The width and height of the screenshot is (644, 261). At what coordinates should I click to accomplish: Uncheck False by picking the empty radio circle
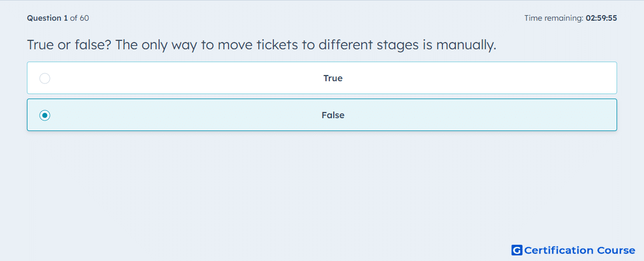45,78
